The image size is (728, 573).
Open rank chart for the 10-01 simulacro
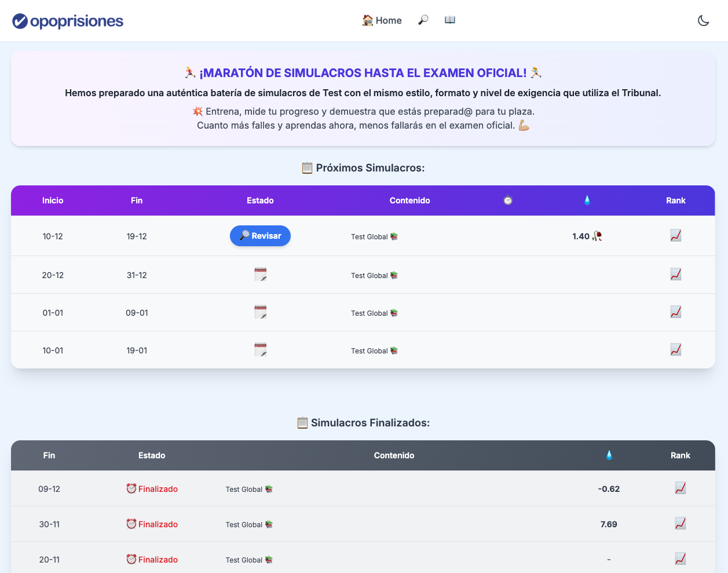coord(675,350)
